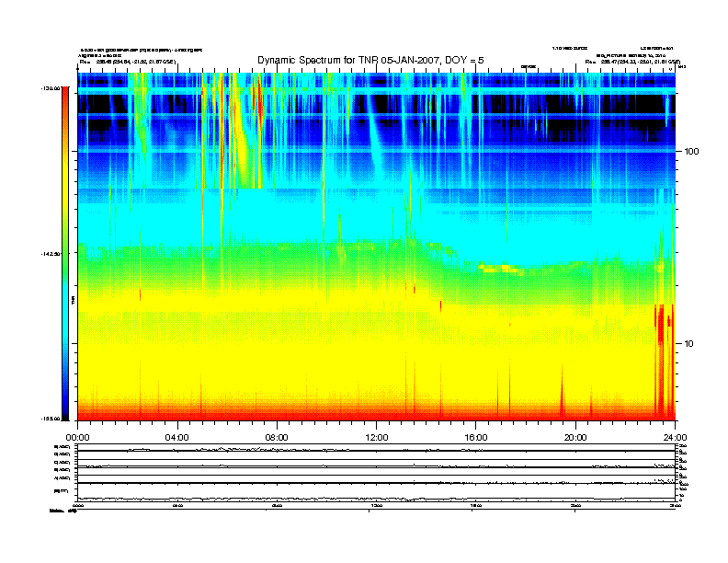
Task: Click the vertical rainbow intensity colorbar
Action: tap(65, 253)
